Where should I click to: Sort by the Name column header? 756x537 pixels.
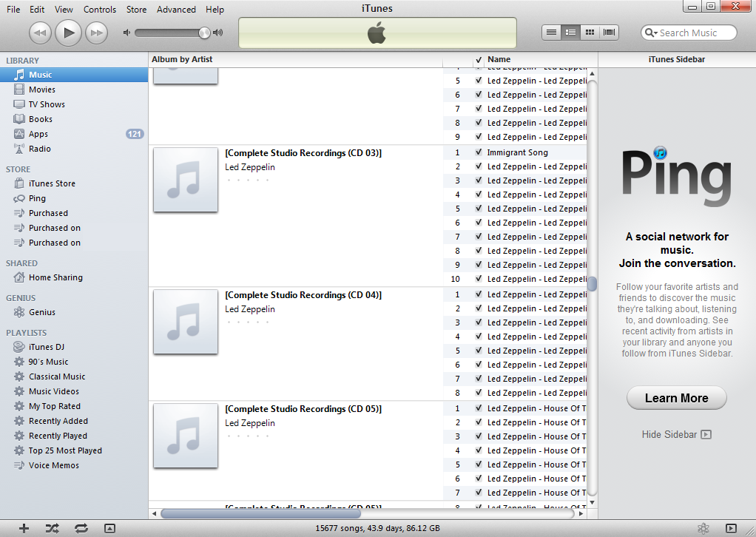tap(541, 59)
